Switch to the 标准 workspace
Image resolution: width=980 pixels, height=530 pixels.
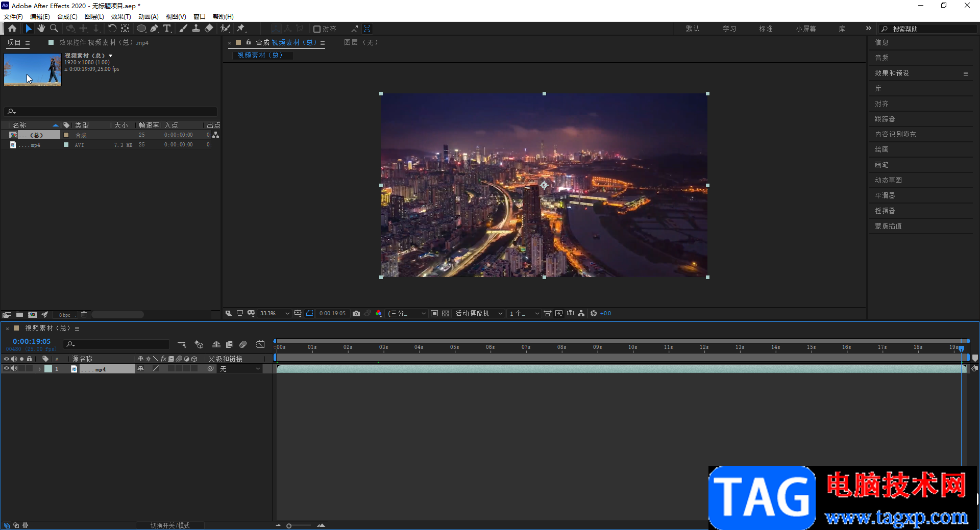[766, 29]
